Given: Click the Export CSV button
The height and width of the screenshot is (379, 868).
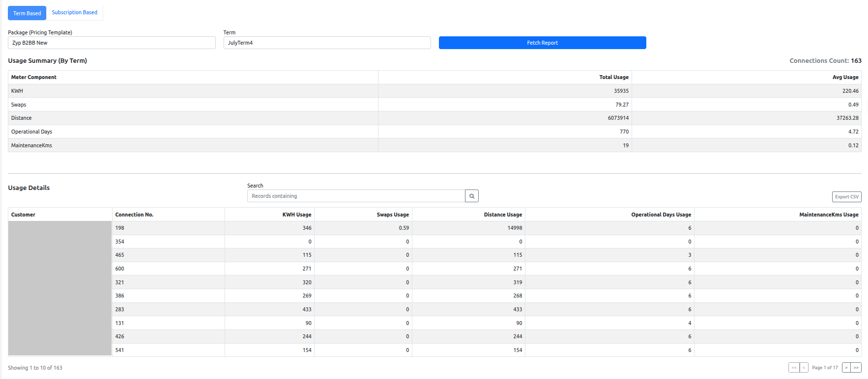Looking at the screenshot, I should pyautogui.click(x=846, y=196).
